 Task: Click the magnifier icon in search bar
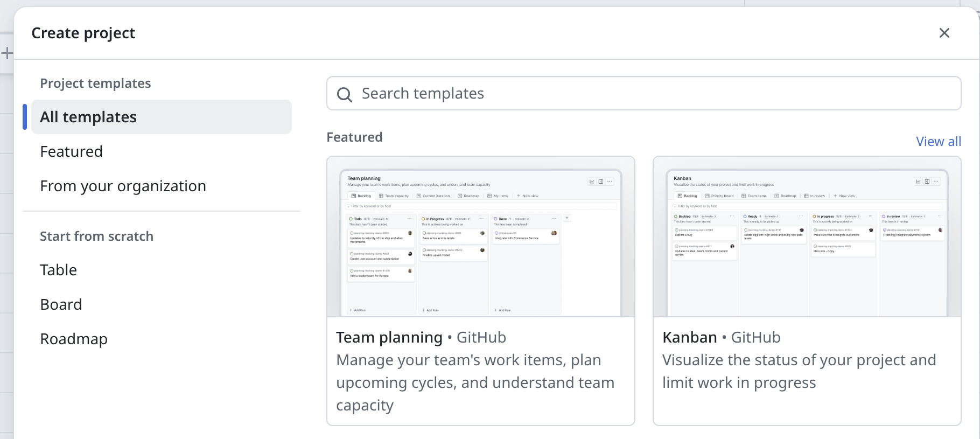pyautogui.click(x=344, y=94)
